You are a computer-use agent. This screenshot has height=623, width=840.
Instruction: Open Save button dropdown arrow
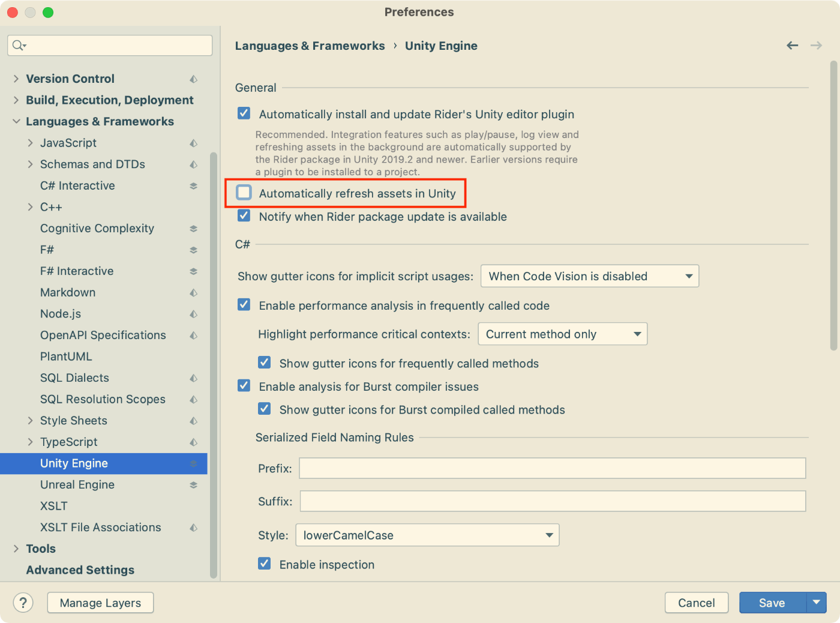click(816, 603)
